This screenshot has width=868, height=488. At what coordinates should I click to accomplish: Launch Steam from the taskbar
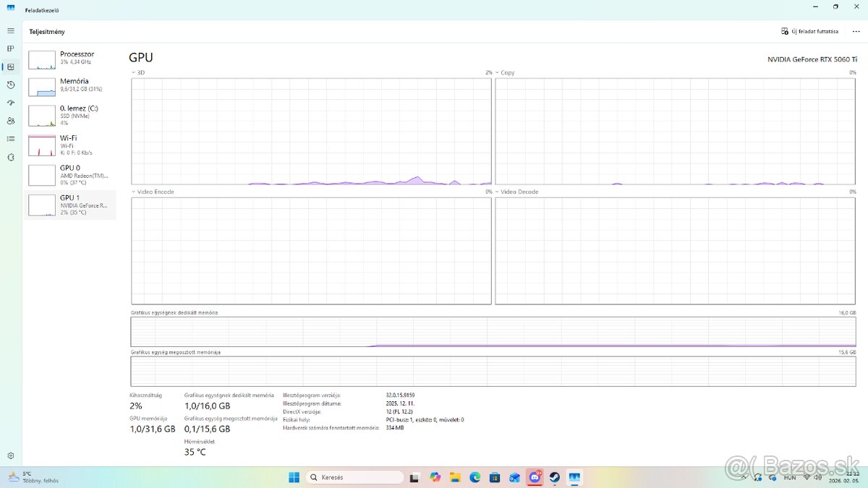point(555,477)
